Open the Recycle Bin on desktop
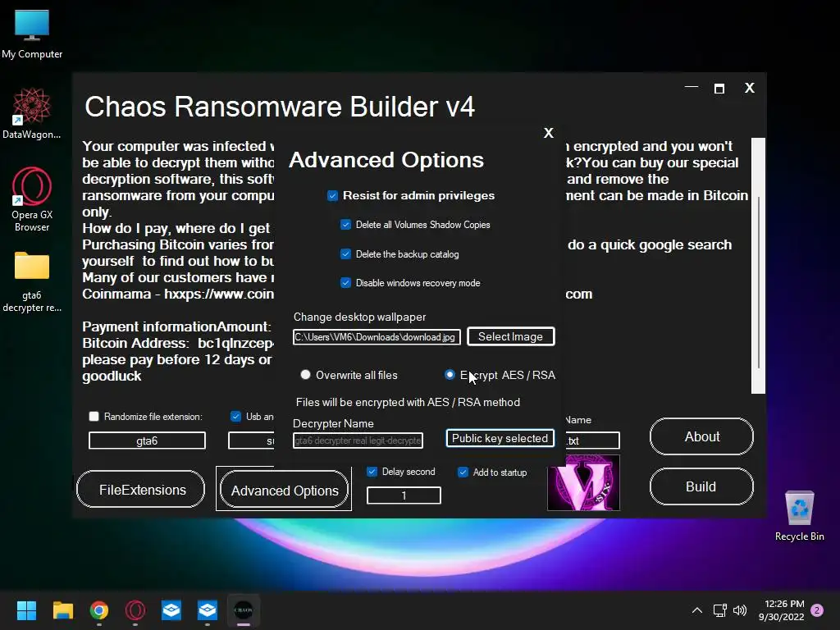Image resolution: width=840 pixels, height=630 pixels. coord(799,516)
